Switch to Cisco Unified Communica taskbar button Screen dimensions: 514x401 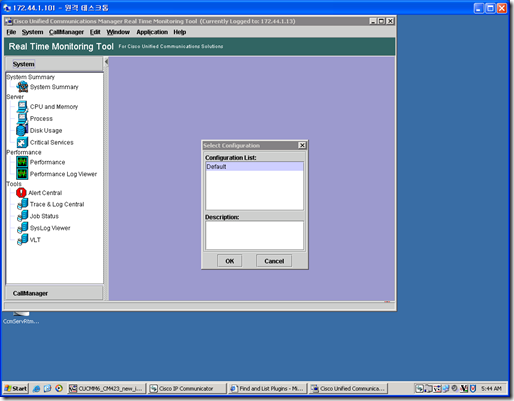coord(348,389)
